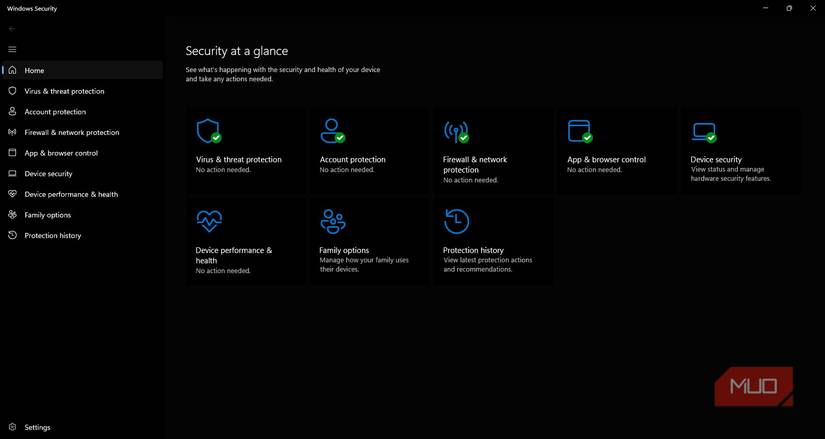Open the Virus & threat protection card title

(238, 159)
